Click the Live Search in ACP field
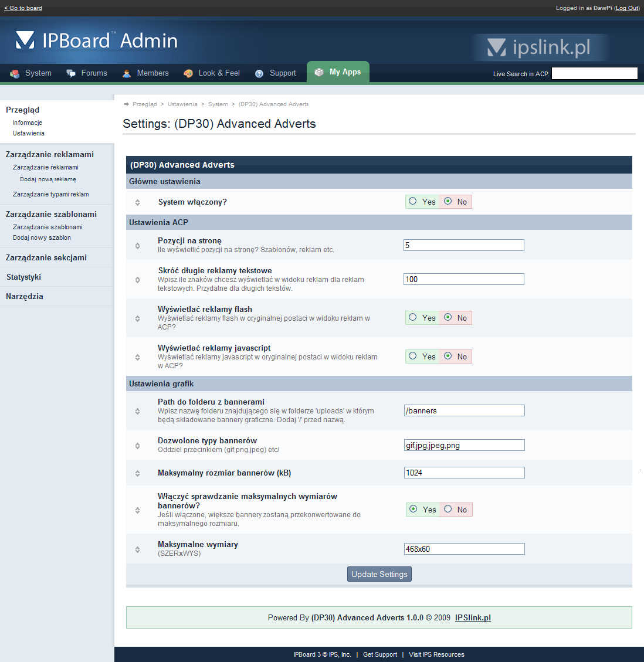The image size is (644, 662). point(594,73)
